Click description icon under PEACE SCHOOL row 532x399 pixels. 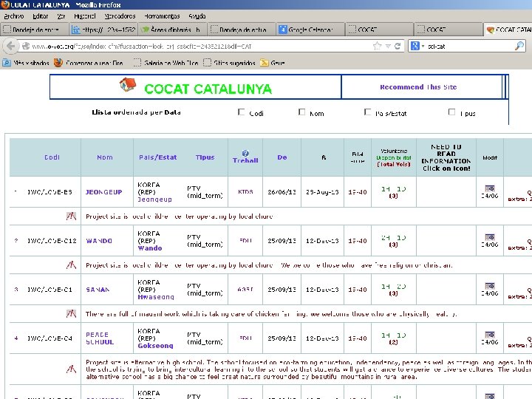pyautogui.click(x=71, y=369)
